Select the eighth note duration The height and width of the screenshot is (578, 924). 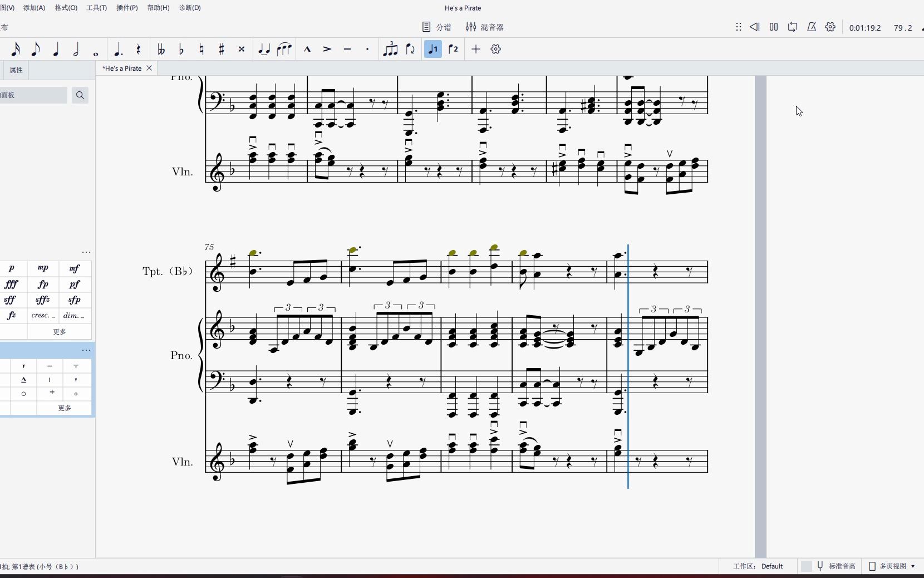[x=36, y=49]
